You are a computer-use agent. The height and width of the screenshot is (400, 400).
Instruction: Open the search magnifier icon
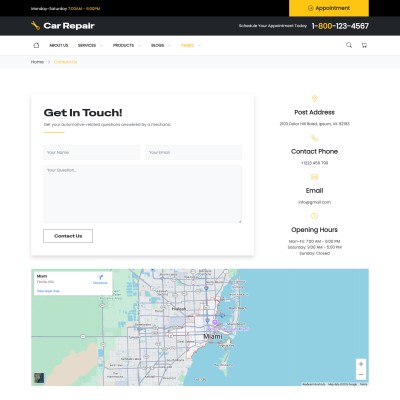tap(349, 45)
